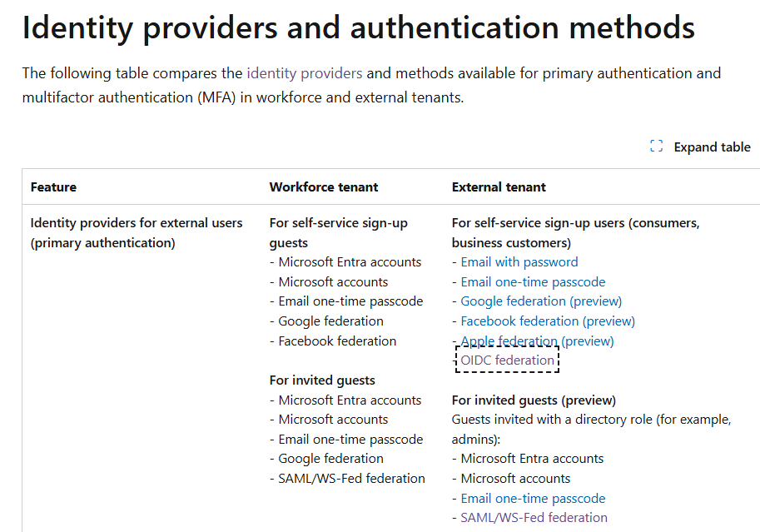Click external tenant 'Microsoft Entra accounts' entry
760x532 pixels.
tap(532, 458)
